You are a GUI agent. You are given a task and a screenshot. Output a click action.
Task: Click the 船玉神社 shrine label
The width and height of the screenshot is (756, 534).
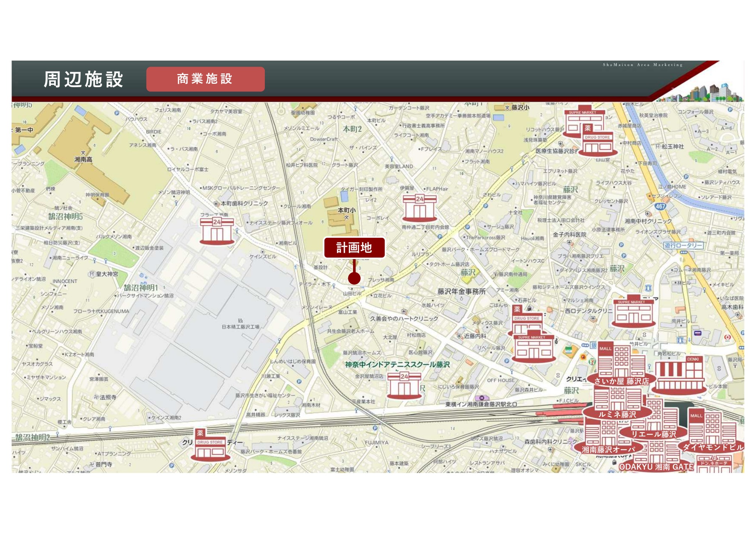click(x=672, y=147)
